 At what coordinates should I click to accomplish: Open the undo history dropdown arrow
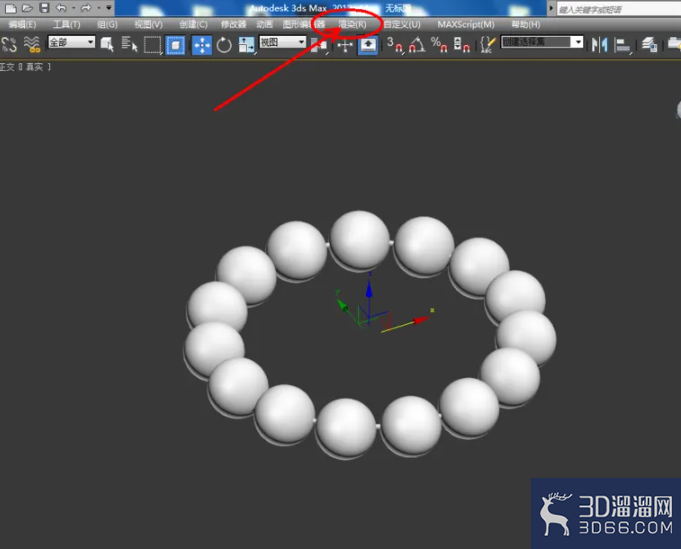point(73,8)
